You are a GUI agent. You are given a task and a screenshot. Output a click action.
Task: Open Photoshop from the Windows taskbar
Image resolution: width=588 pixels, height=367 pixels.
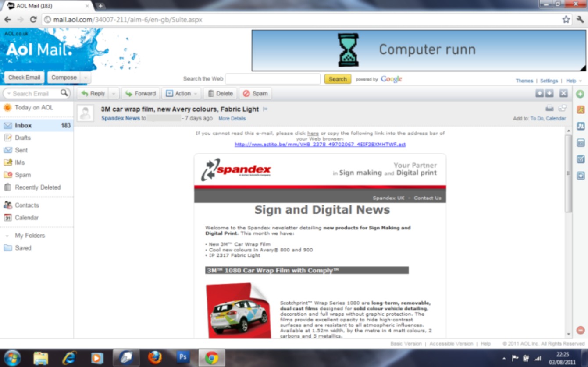coord(183,357)
